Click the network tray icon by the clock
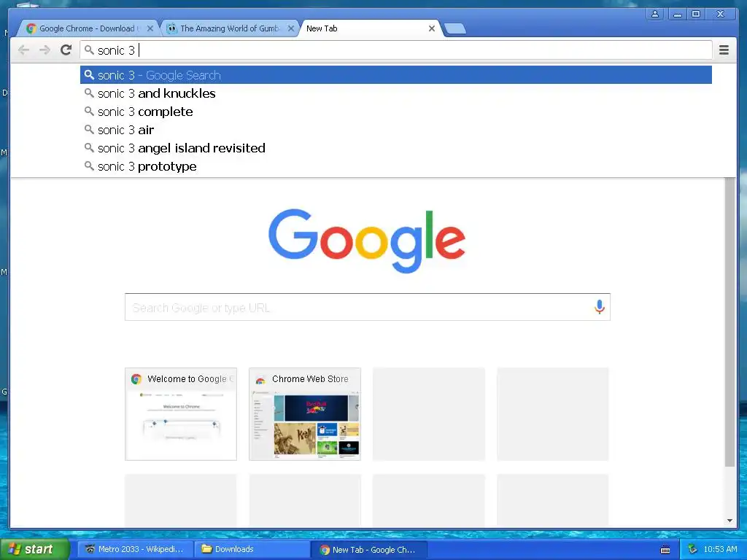The height and width of the screenshot is (560, 747). 692,549
